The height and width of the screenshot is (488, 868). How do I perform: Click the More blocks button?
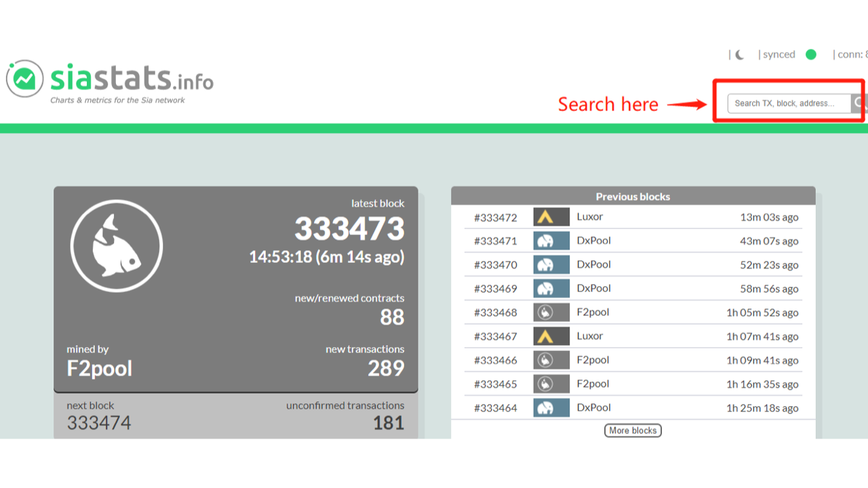coord(633,430)
